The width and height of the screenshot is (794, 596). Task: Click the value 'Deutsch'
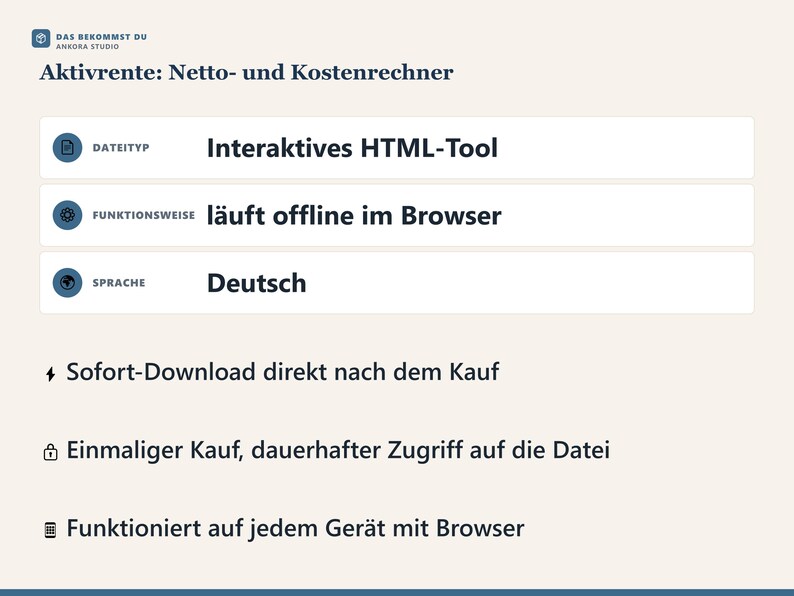[257, 283]
